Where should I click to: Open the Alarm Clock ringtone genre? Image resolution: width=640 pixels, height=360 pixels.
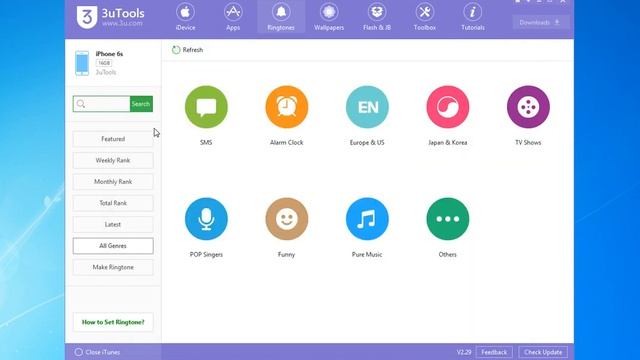287,107
